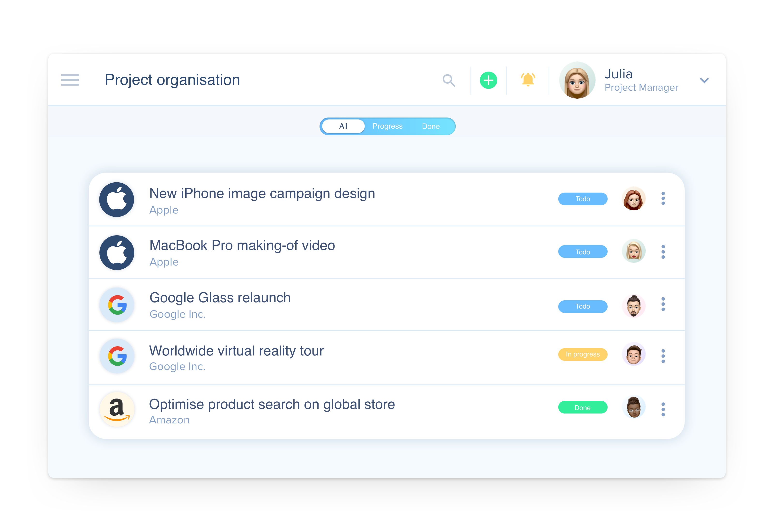Click Julia's profile avatar
The height and width of the screenshot is (532, 774).
(x=577, y=80)
